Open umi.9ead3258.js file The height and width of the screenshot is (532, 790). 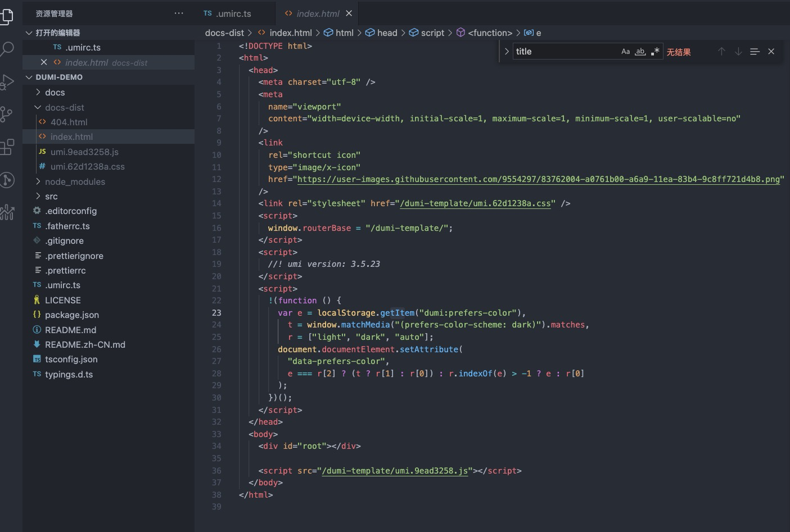[x=109, y=152]
